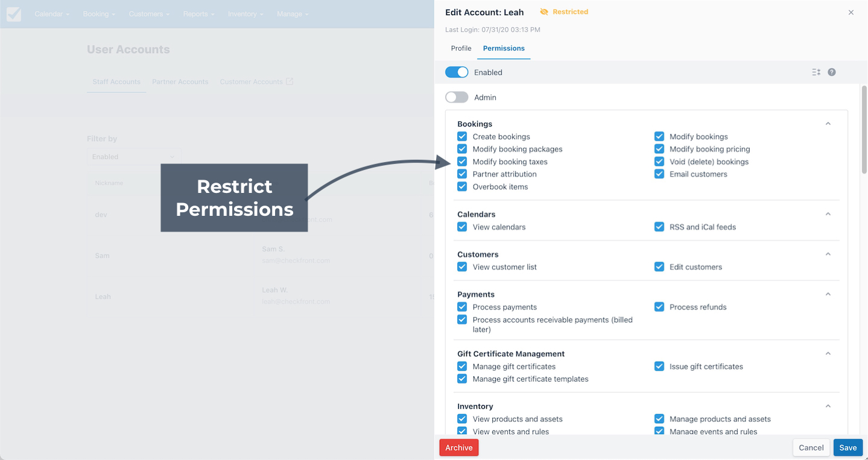This screenshot has width=868, height=460.
Task: Collapse the Calendars section
Action: click(828, 214)
